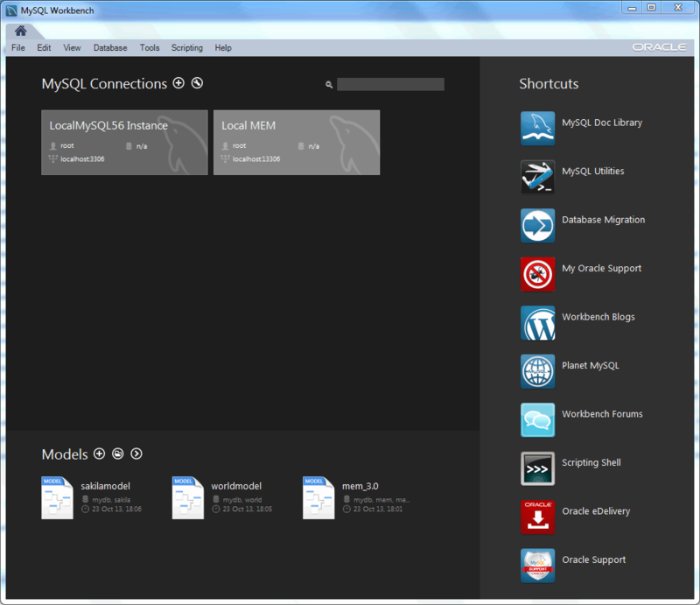Minimize the MySQL Workbench window
Image resolution: width=700 pixels, height=605 pixels.
pyautogui.click(x=632, y=8)
